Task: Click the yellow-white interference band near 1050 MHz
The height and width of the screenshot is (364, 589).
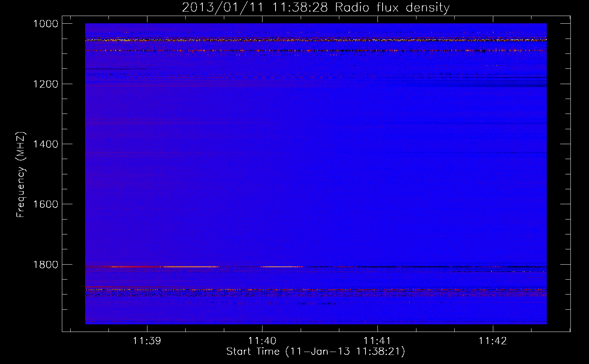Action: click(x=316, y=40)
